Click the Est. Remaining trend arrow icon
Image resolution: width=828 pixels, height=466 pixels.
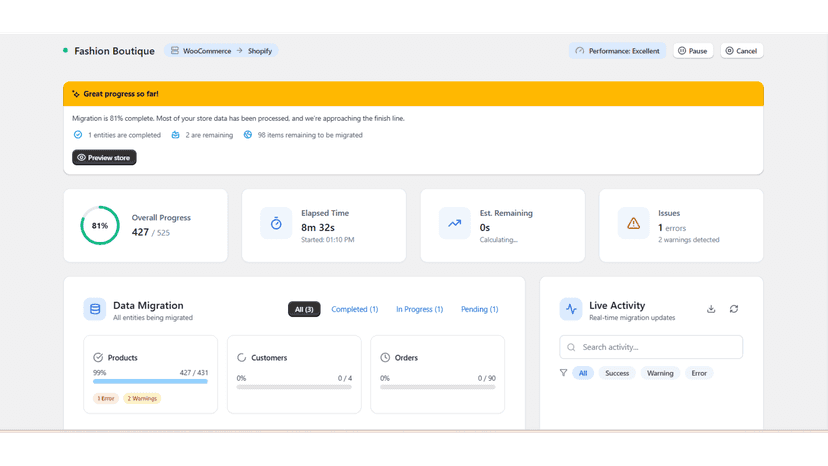[x=455, y=223]
